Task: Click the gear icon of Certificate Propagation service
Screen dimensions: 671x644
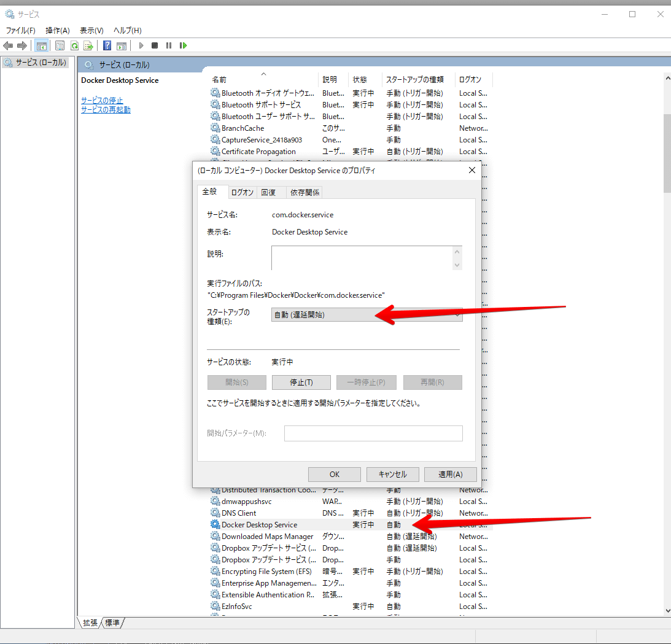Action: pyautogui.click(x=215, y=151)
